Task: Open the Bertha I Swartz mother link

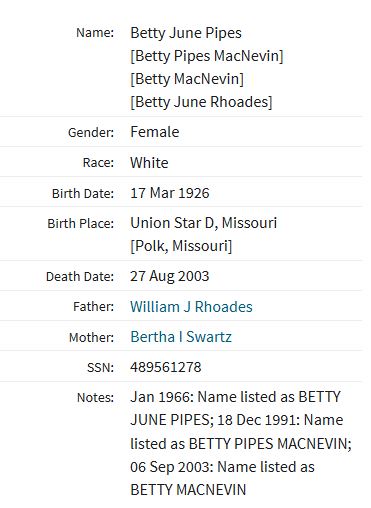Action: pos(181,337)
